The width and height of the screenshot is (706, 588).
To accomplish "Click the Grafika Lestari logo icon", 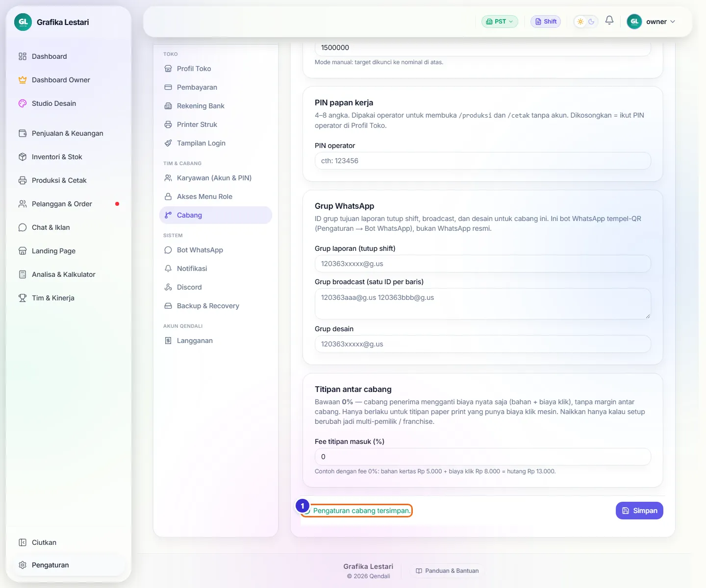I will click(x=23, y=22).
